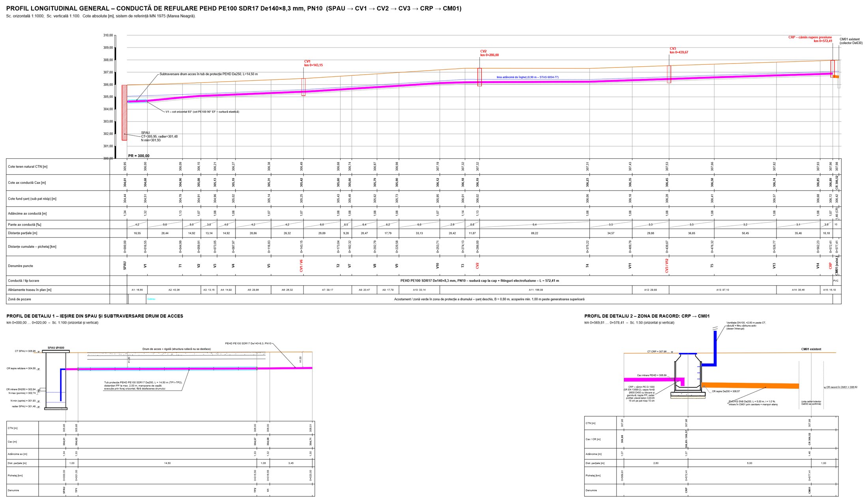Select the red label 'CV3 km 0+439,67'
The image size is (868, 498).
[679, 51]
